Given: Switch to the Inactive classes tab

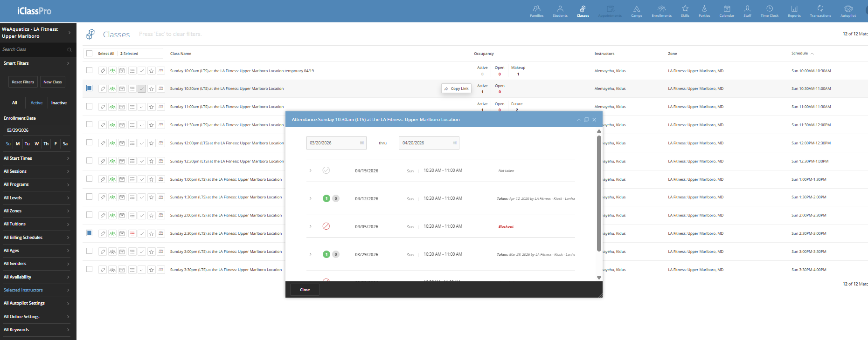Looking at the screenshot, I should click(x=59, y=103).
